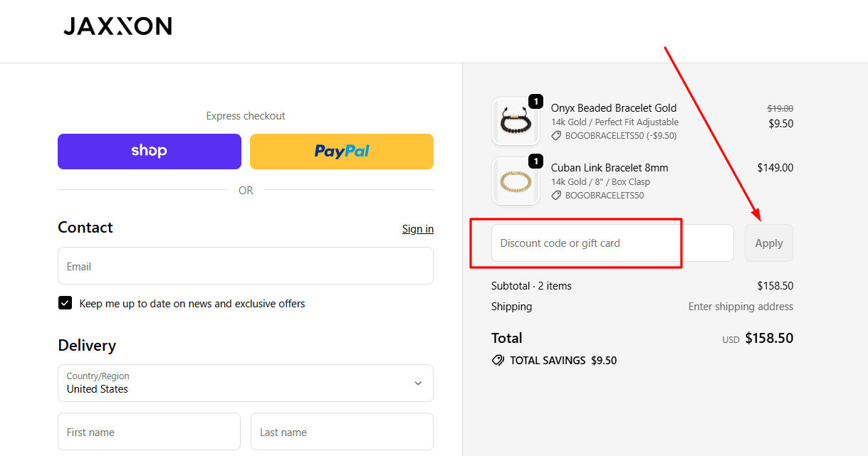Click the Onyx Beaded Bracelet Gold product title
Viewport: 868px width, 456px height.
(613, 107)
